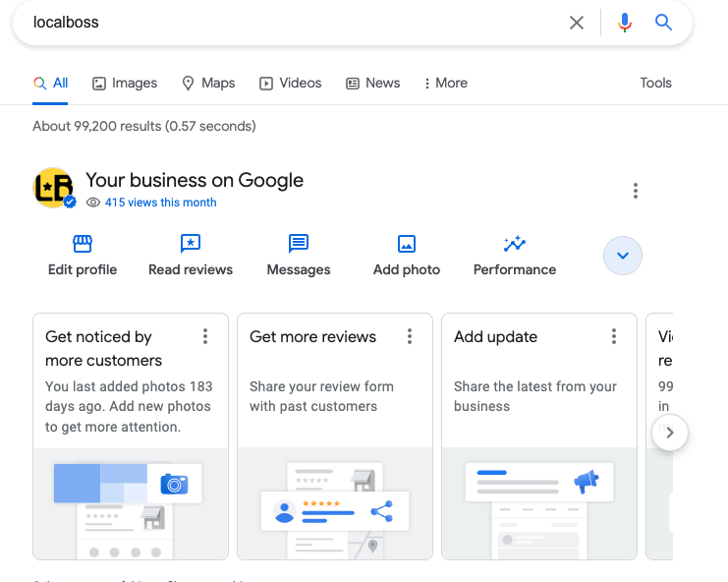
Task: Open Get noticed by more customers card
Action: point(131,436)
